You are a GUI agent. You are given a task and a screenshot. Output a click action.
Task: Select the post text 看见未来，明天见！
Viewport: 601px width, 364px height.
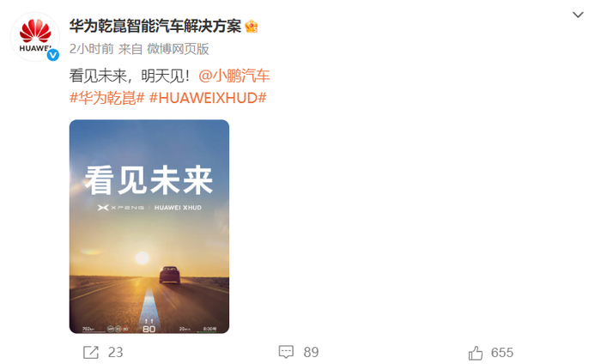(130, 76)
